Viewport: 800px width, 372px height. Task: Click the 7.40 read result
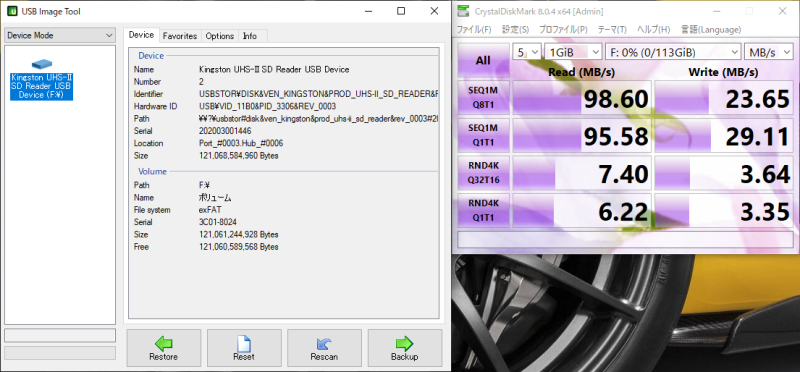tap(582, 173)
